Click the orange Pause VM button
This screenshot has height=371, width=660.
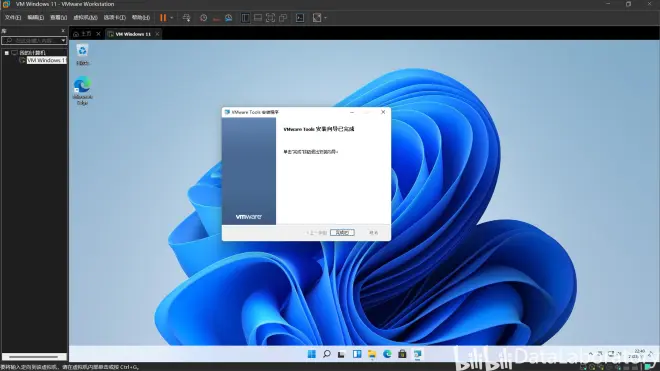[163, 18]
